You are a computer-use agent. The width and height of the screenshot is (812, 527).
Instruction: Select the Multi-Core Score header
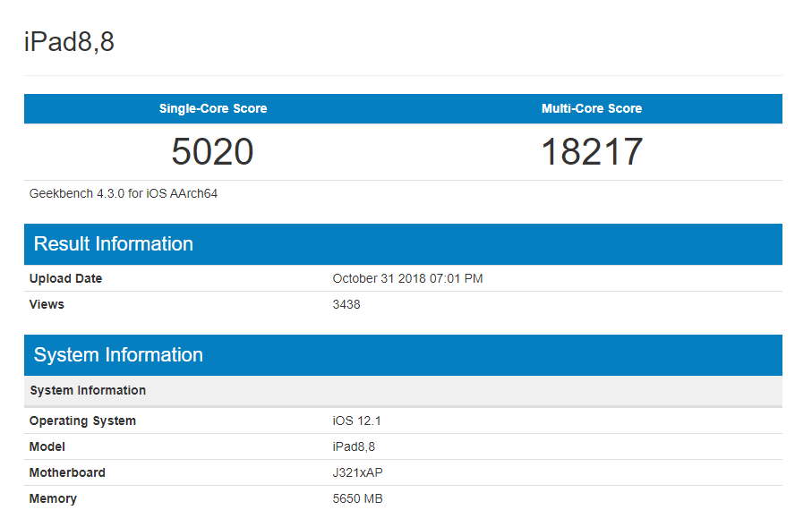(592, 108)
